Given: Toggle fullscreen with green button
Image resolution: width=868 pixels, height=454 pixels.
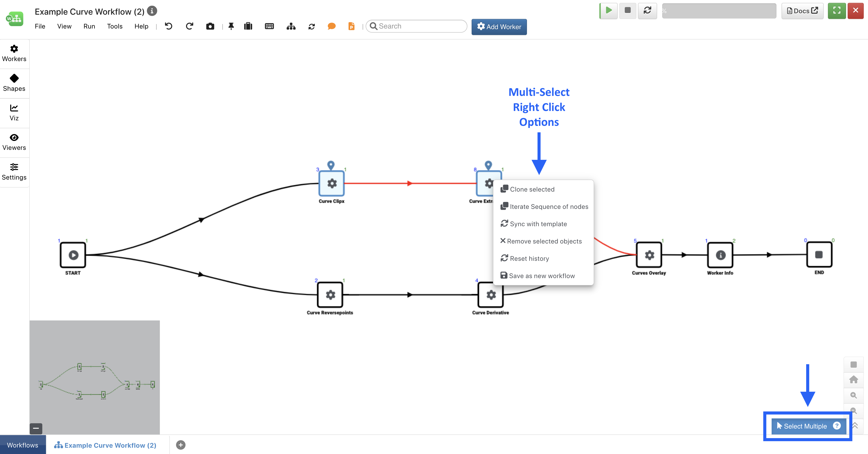Looking at the screenshot, I should (x=837, y=10).
